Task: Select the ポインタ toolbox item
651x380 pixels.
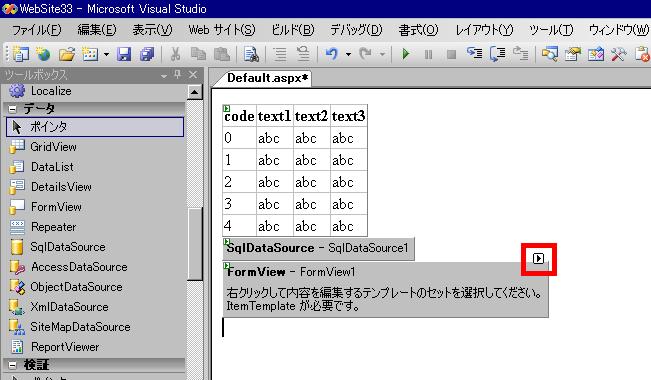Action: coord(95,127)
